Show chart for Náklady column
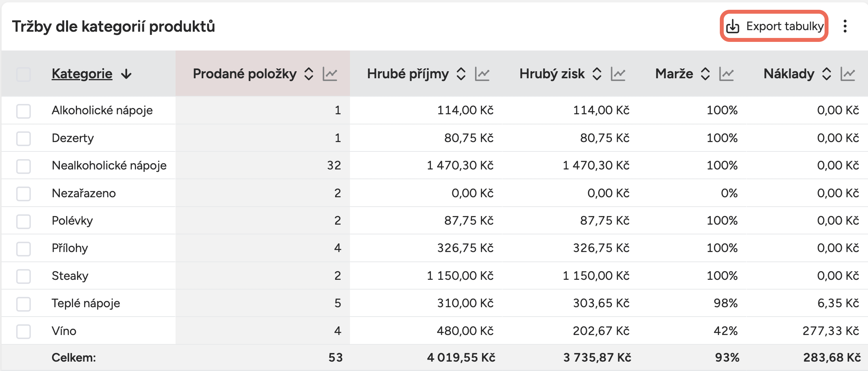868x371 pixels. click(x=848, y=74)
